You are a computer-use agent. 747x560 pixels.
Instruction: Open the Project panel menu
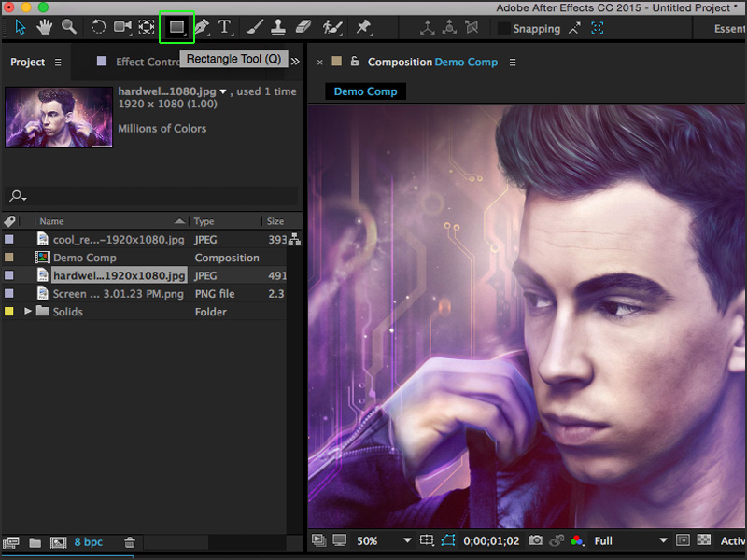(58, 63)
